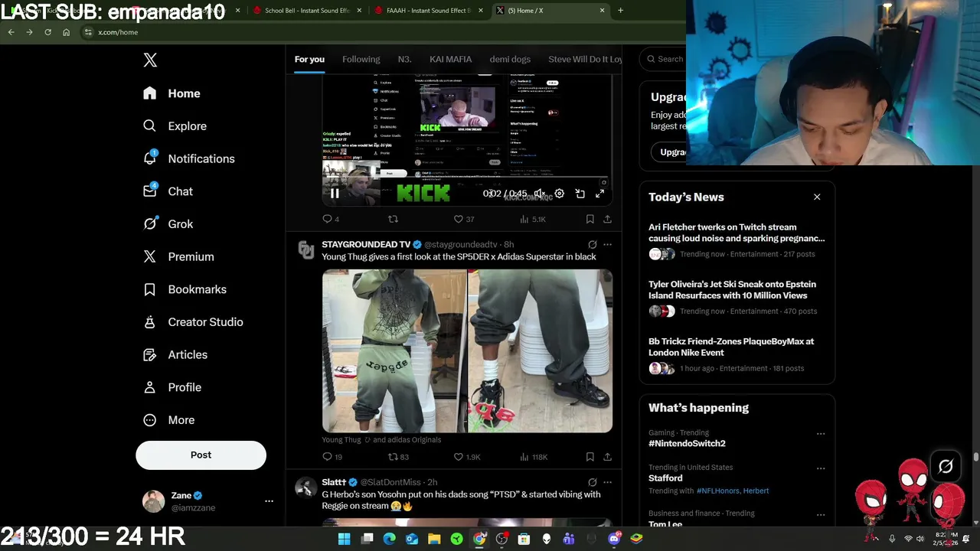This screenshot has width=980, height=551.
Task: Switch to the demi dogs tab
Action: 510,59
